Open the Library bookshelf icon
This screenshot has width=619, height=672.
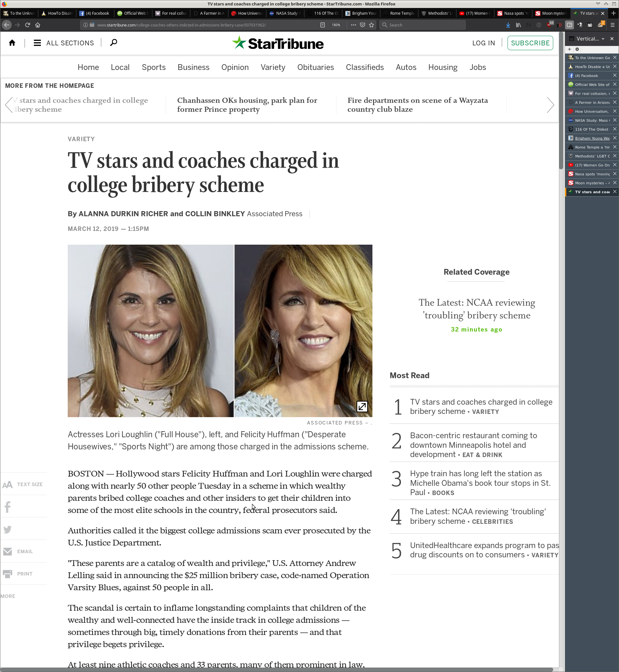[518, 25]
